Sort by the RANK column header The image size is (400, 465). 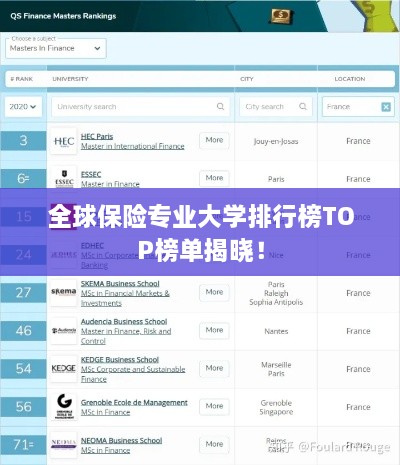tap(22, 79)
